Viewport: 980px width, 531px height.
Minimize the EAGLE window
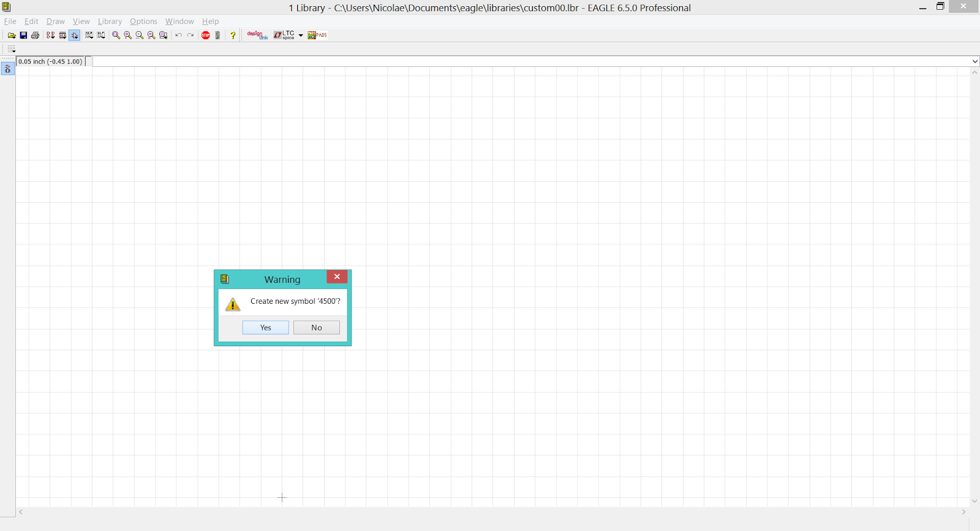tap(922, 7)
